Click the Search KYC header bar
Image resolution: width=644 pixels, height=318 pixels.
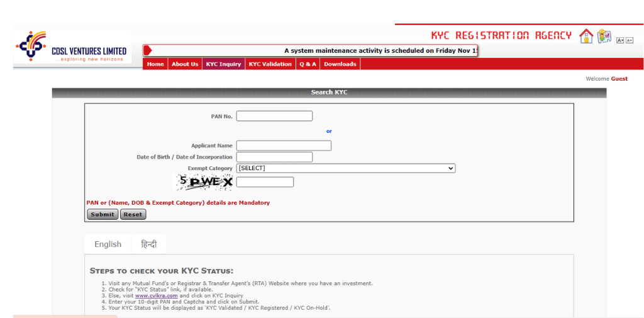329,93
